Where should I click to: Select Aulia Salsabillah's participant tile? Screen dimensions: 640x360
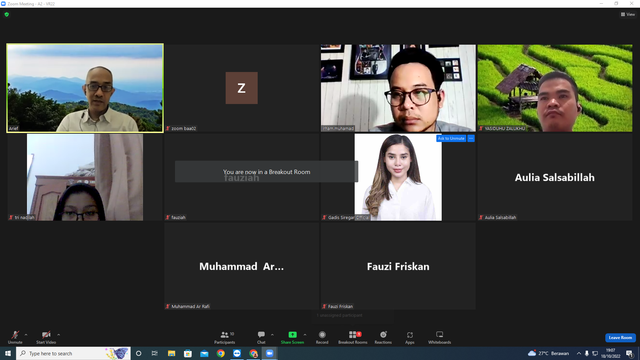coord(555,177)
